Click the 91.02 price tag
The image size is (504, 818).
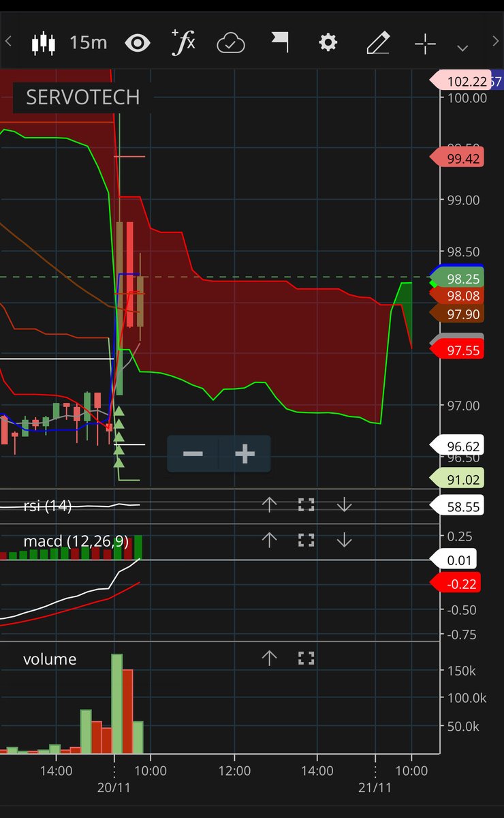457,479
